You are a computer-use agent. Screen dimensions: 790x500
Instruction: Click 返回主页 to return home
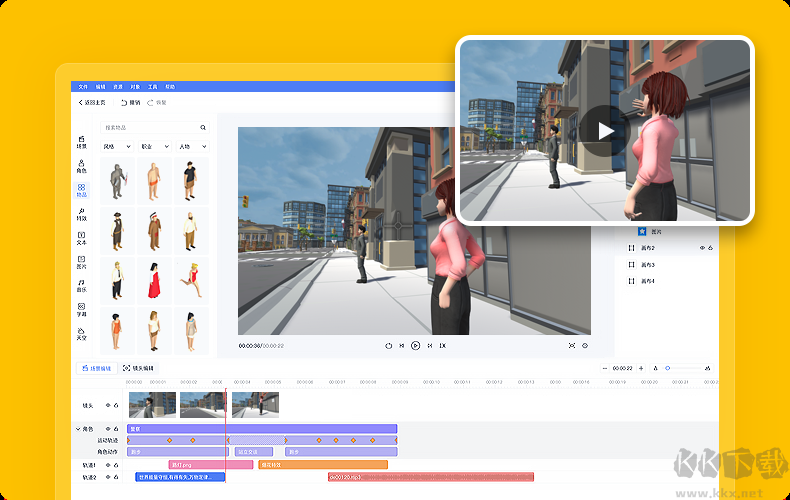click(93, 102)
